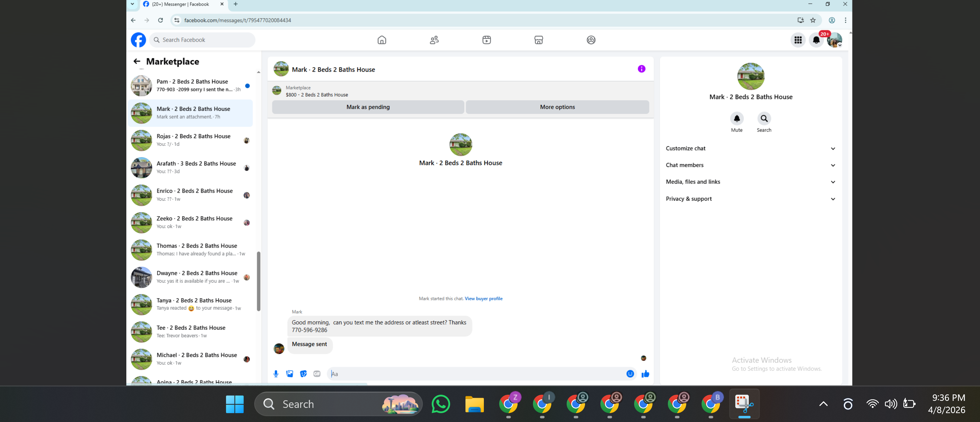Viewport: 980px width, 422px height.
Task: Open the sticker picker icon
Action: pyautogui.click(x=303, y=374)
